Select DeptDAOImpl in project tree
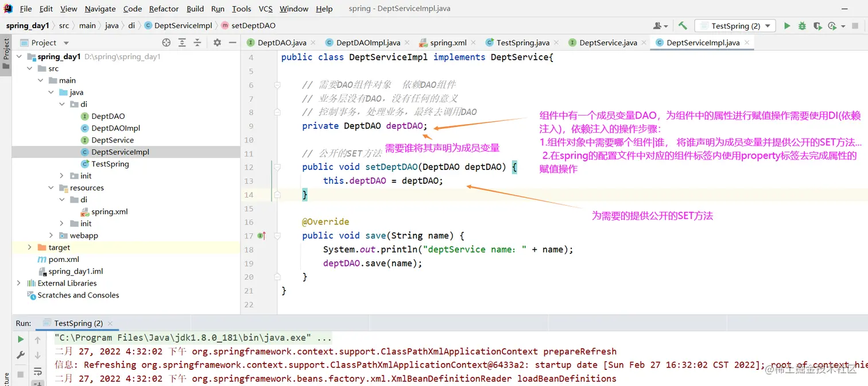The image size is (868, 386). click(x=115, y=128)
